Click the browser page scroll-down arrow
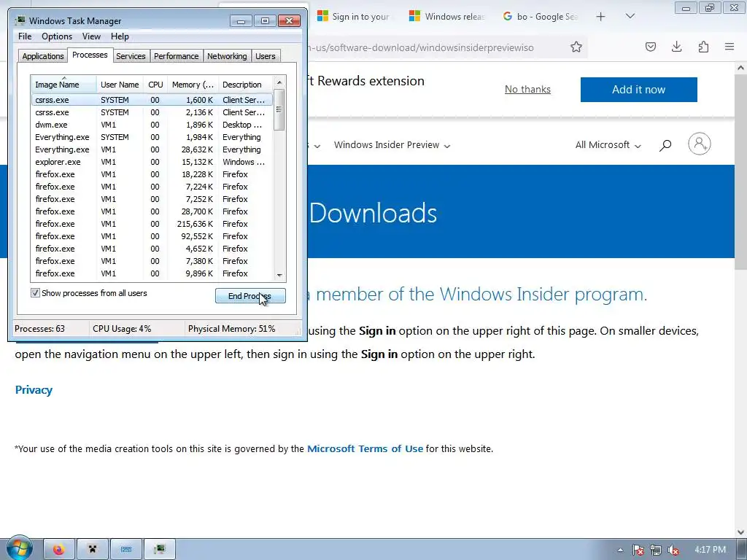The width and height of the screenshot is (747, 560). 741,532
